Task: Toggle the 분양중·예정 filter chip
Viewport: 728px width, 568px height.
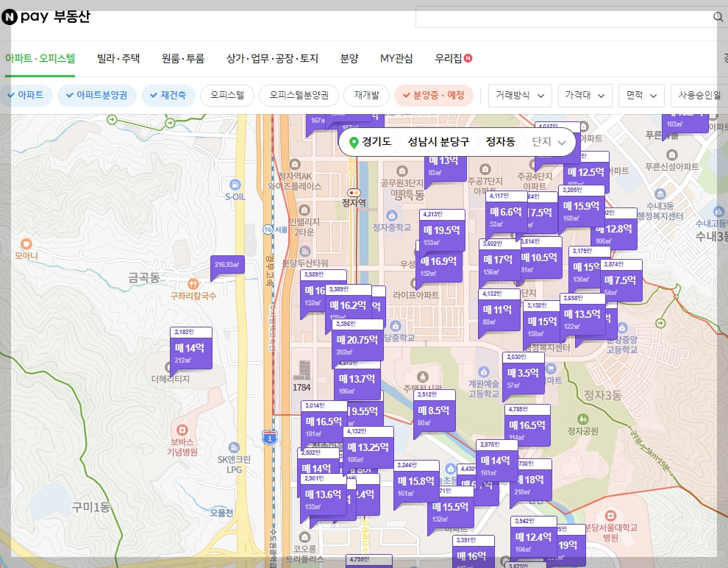Action: pyautogui.click(x=434, y=95)
